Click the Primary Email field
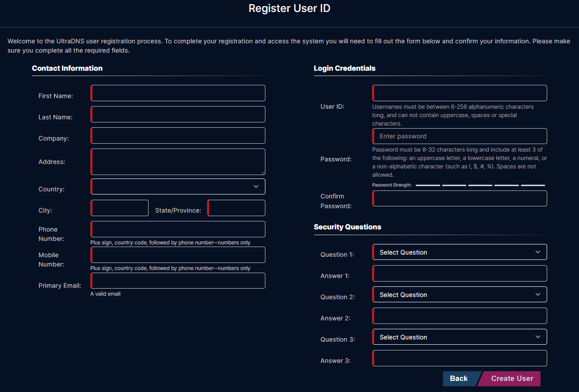Screen dimensions: 579x392 [178, 281]
